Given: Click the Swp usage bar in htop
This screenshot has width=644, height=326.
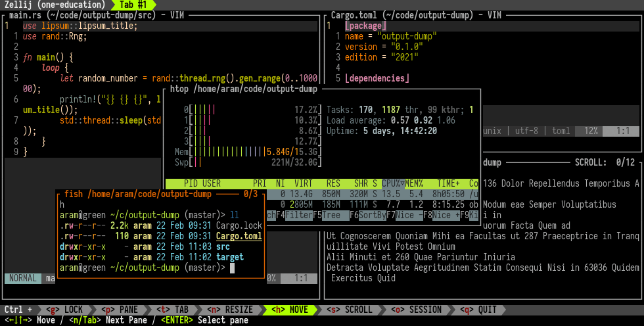Looking at the screenshot, I should coord(248,162).
